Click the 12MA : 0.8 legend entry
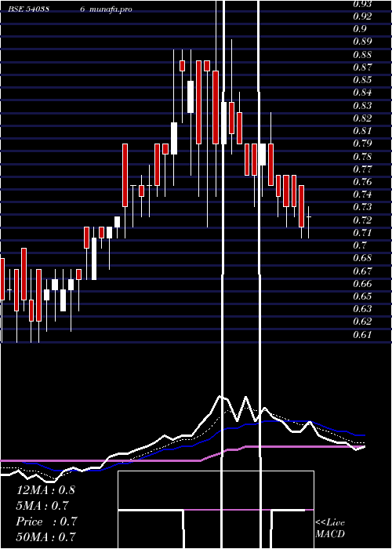The width and height of the screenshot is (392, 549). tap(45, 490)
